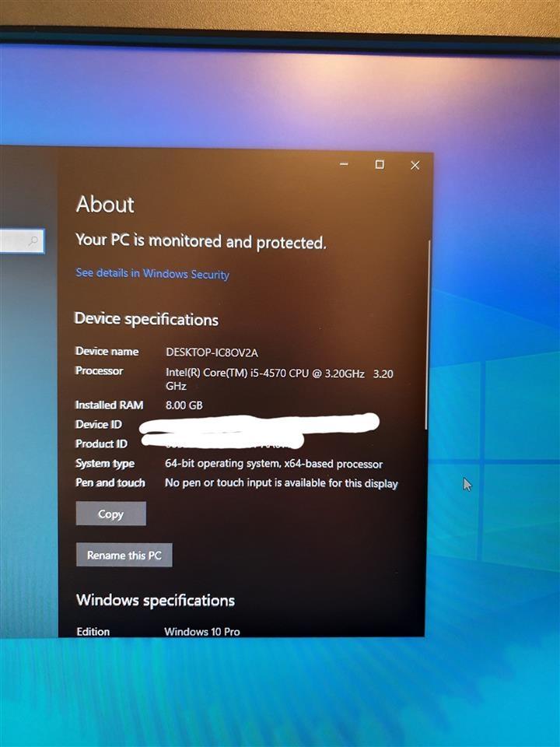The width and height of the screenshot is (560, 747).
Task: Minimize the Settings About window
Action: 345,164
